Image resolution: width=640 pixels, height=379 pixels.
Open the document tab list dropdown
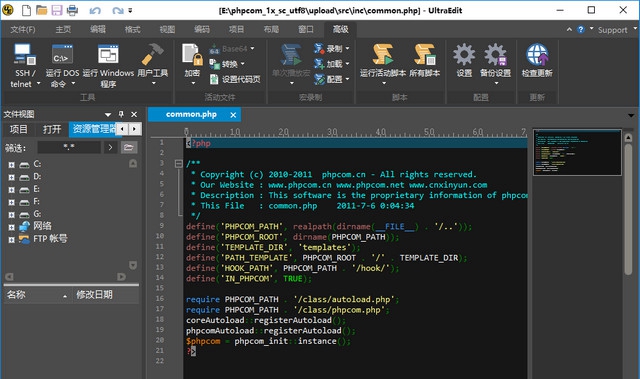click(631, 115)
